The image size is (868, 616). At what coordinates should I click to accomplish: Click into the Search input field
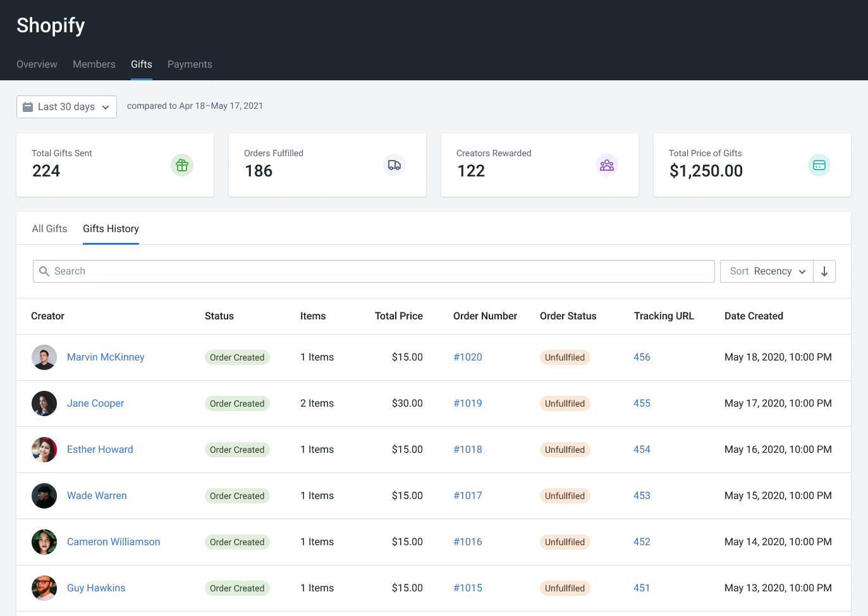(379, 271)
